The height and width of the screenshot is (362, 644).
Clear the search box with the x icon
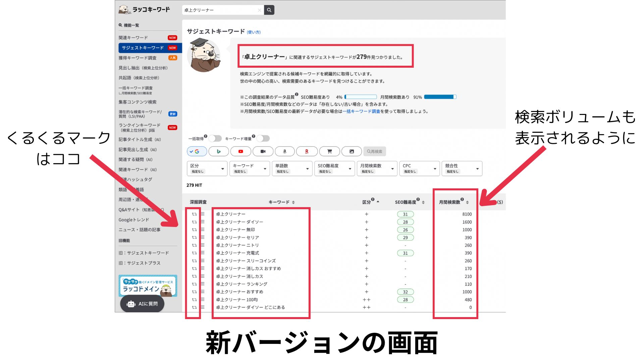coord(259,10)
